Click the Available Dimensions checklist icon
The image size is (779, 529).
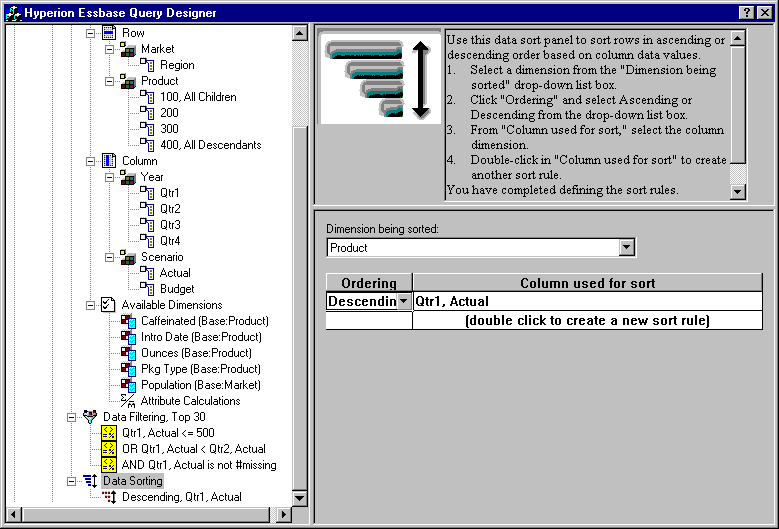pos(109,305)
